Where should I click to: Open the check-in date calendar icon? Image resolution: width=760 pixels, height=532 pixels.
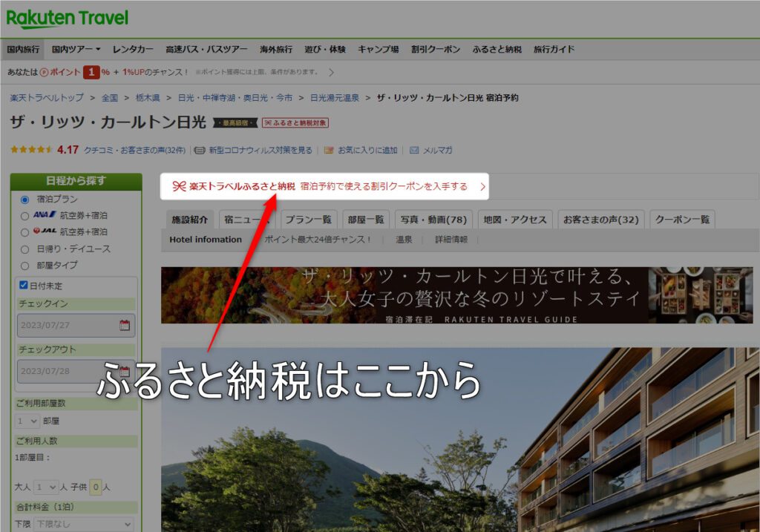[125, 325]
